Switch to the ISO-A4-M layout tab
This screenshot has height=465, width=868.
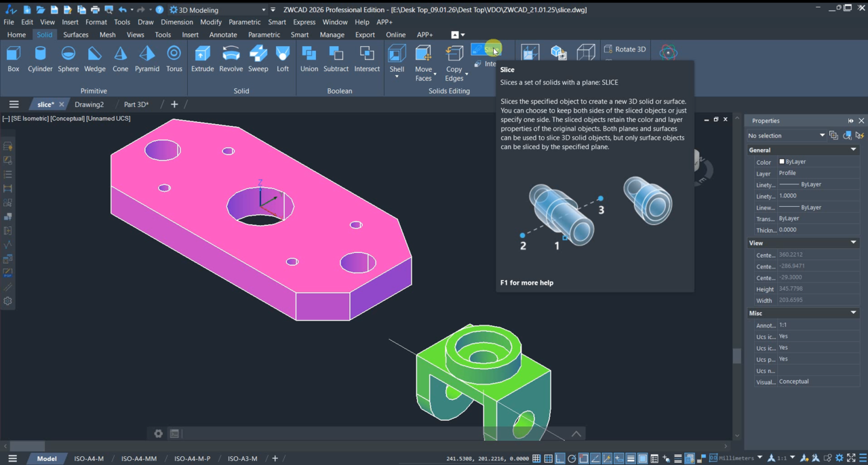point(89,459)
